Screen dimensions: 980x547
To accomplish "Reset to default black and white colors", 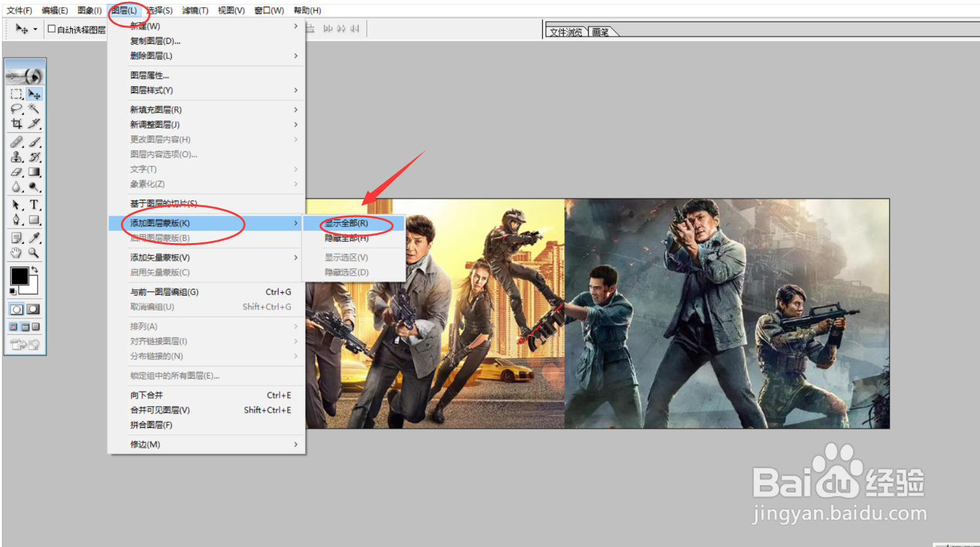I will click(x=13, y=291).
